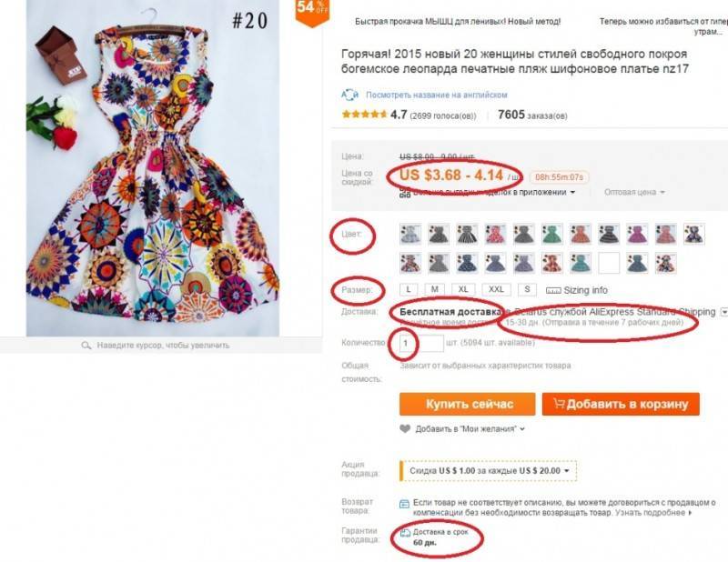Pick size S option

[526, 289]
